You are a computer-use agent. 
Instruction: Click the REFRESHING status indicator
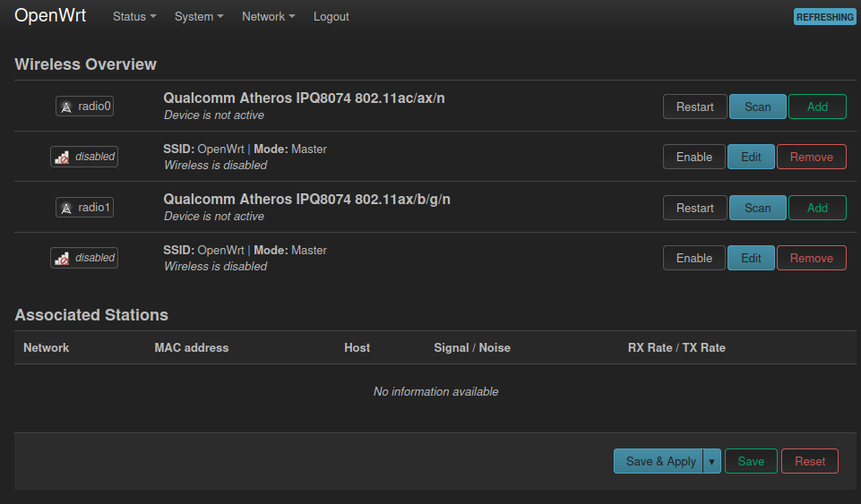tap(825, 17)
